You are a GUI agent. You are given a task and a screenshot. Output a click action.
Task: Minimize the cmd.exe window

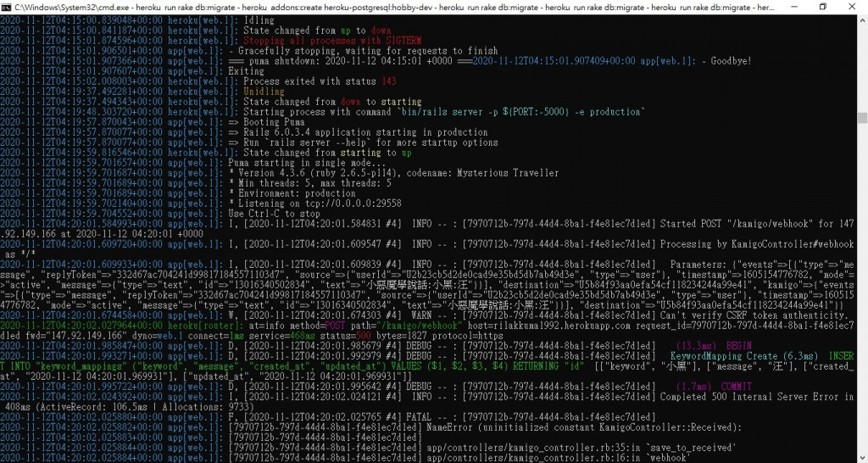(793, 7)
